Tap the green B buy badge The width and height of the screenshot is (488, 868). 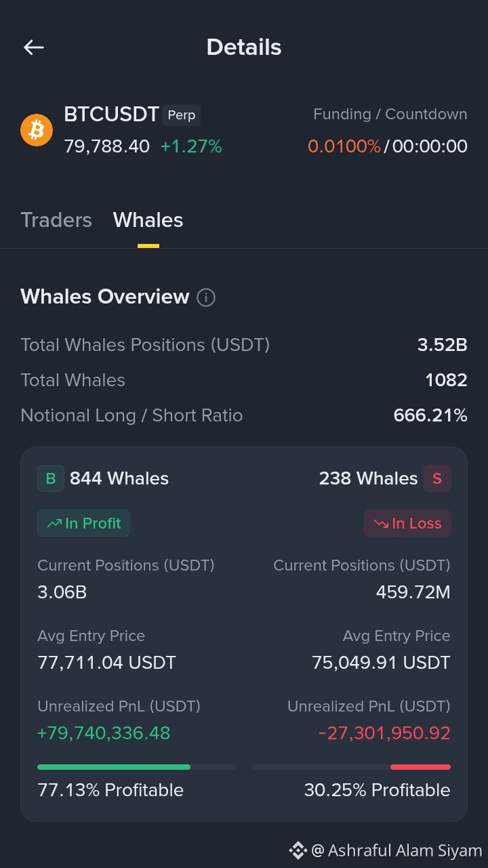coord(51,478)
